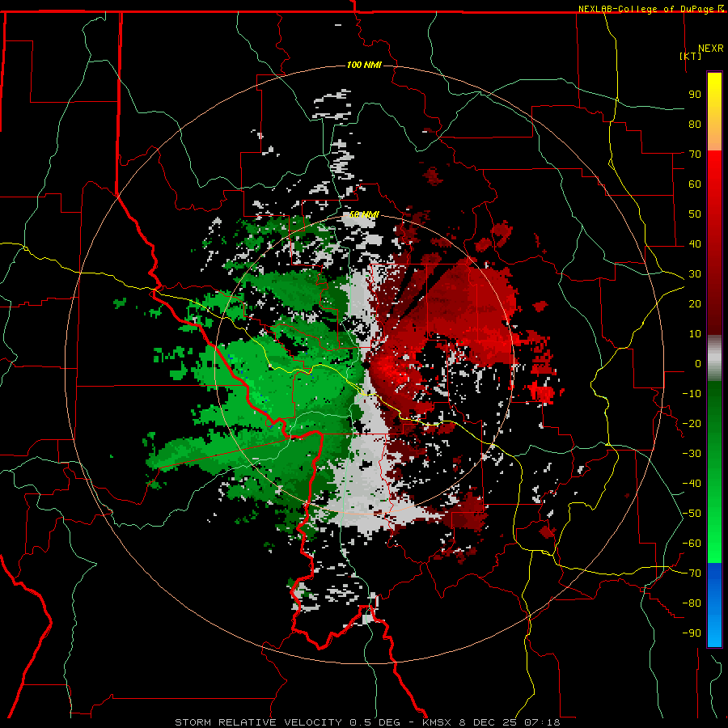Click the 30 value on velocity scale
This screenshot has height=728, width=728.
[x=695, y=274]
